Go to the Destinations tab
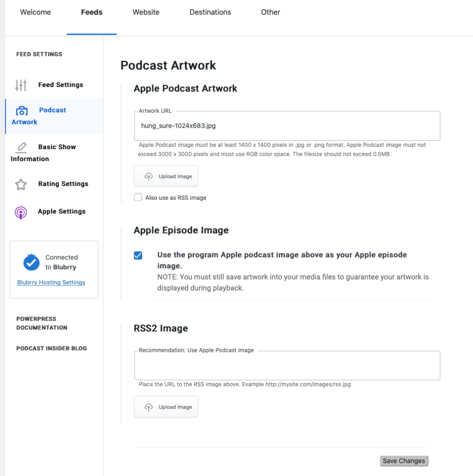 click(x=210, y=12)
